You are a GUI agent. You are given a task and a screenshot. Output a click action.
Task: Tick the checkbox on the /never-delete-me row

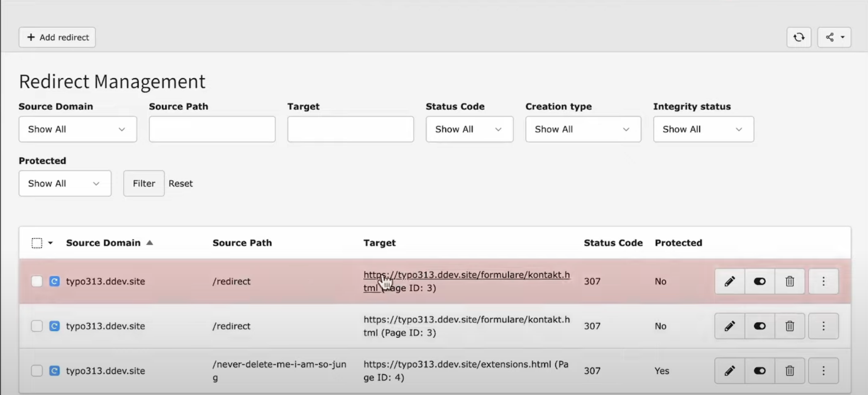(37, 370)
